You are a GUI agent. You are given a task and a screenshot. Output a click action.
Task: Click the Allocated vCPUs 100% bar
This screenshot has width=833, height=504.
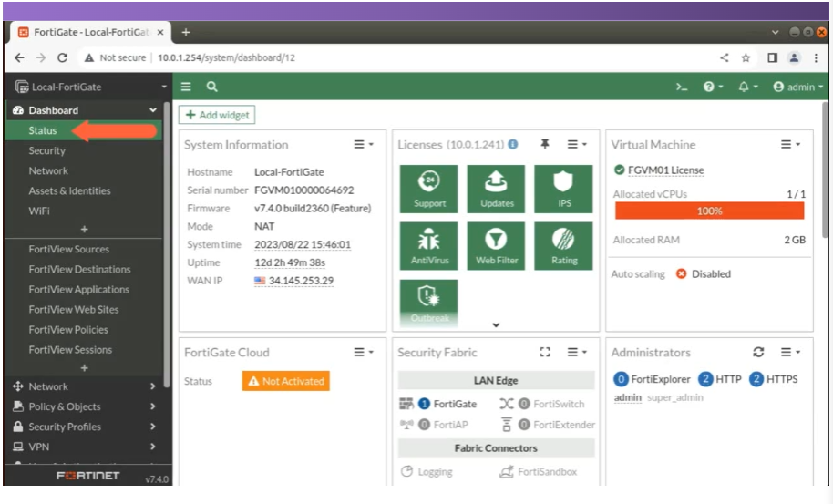coord(709,211)
